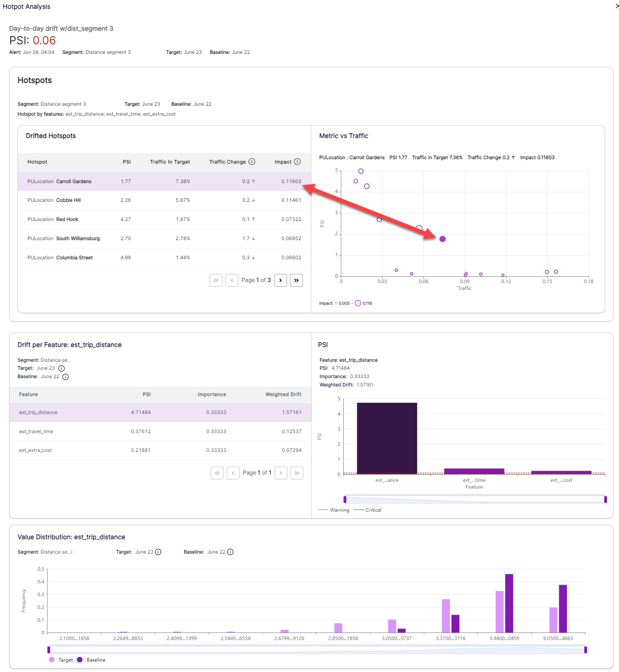This screenshot has height=672, width=619.
Task: Toggle Target series in distribution legend
Action: point(61,660)
